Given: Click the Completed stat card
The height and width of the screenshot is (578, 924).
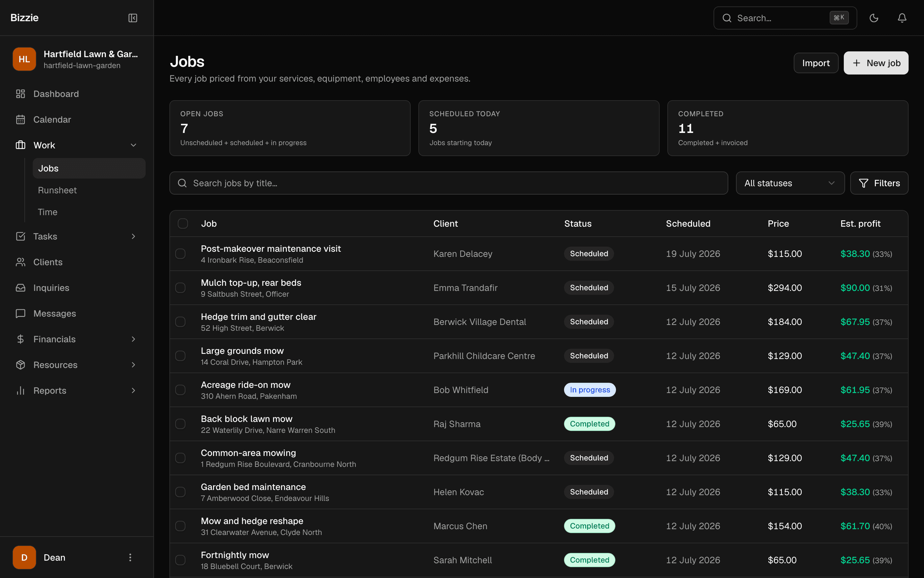Looking at the screenshot, I should coord(787,128).
